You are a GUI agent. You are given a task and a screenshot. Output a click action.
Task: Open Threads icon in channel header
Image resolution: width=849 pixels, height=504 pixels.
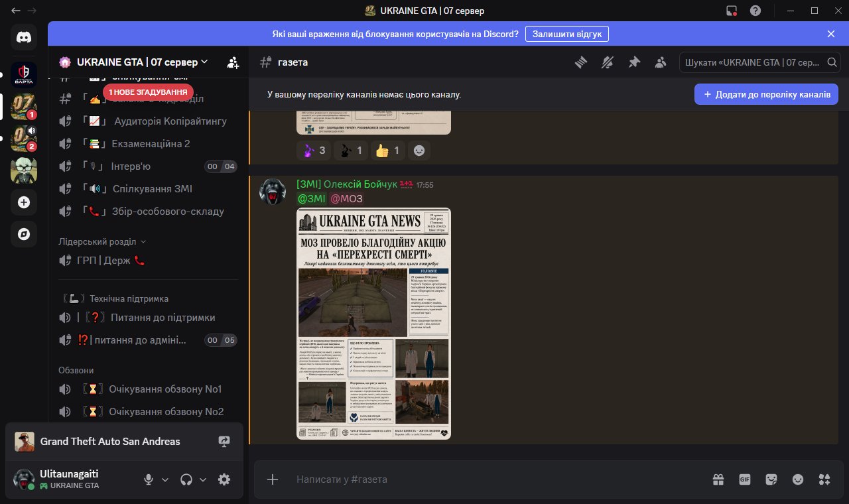tap(581, 62)
